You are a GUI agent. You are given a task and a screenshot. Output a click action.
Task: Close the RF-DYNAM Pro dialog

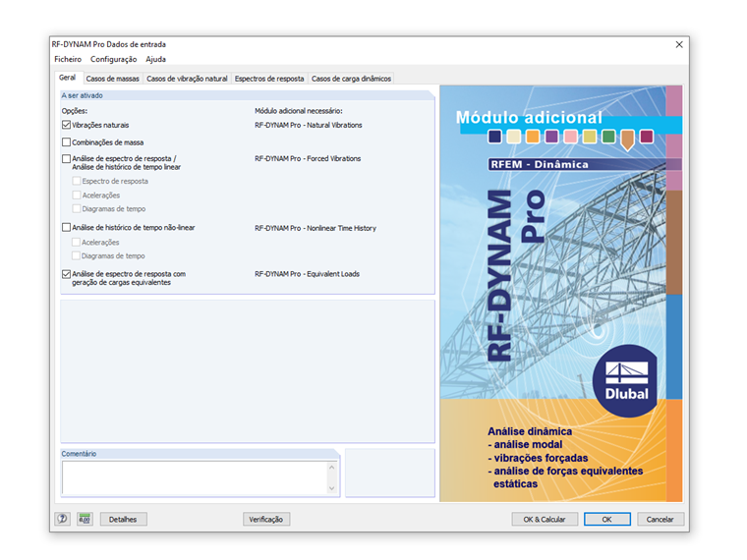click(x=679, y=44)
